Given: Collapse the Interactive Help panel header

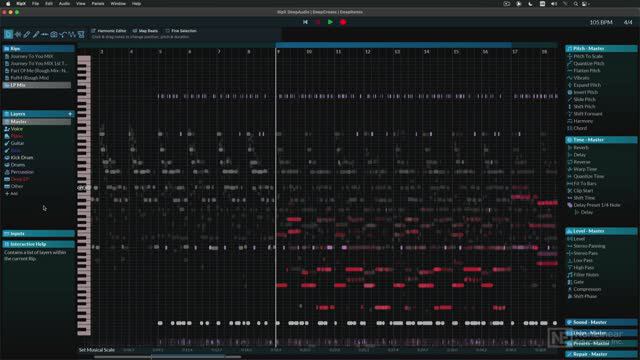Looking at the screenshot, I should (x=38, y=244).
